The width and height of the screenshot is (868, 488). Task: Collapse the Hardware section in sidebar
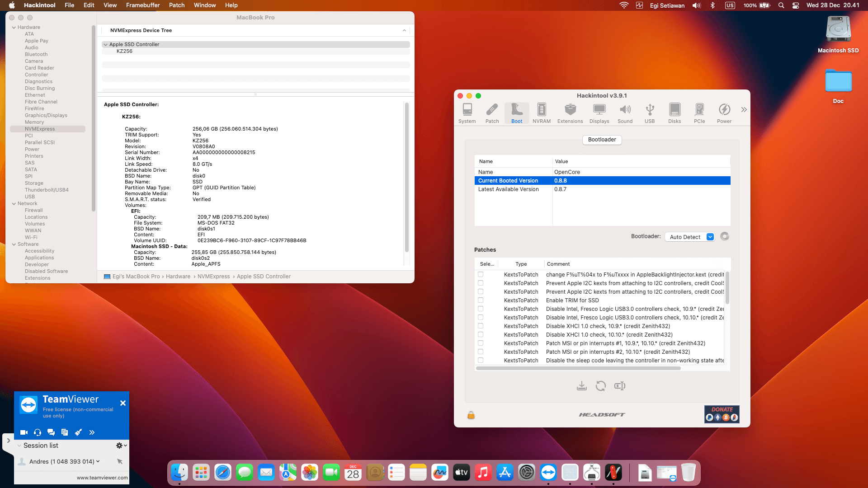tap(14, 27)
